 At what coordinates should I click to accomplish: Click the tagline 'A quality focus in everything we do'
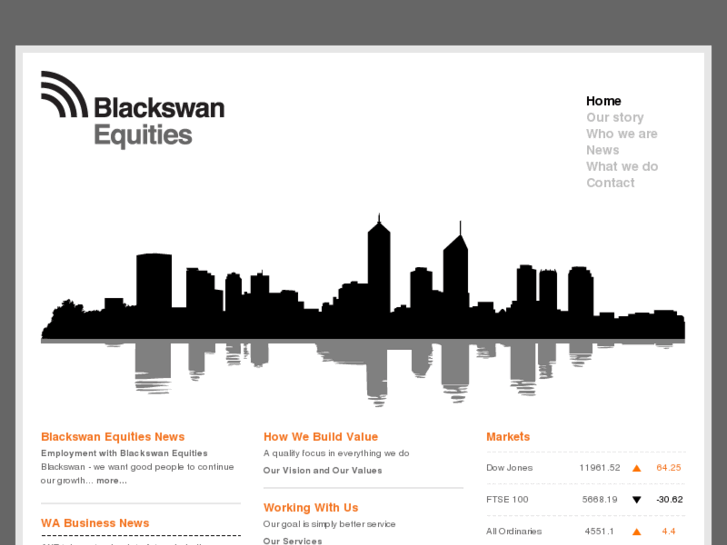click(x=336, y=453)
